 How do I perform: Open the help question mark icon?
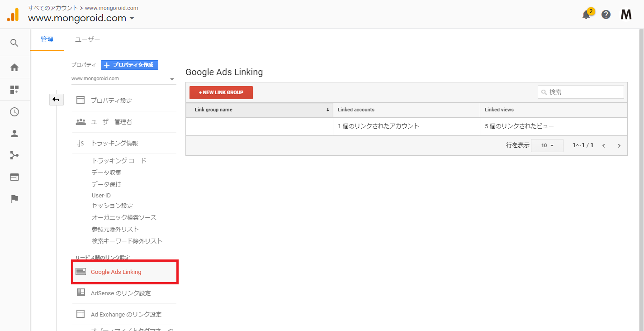click(x=606, y=14)
